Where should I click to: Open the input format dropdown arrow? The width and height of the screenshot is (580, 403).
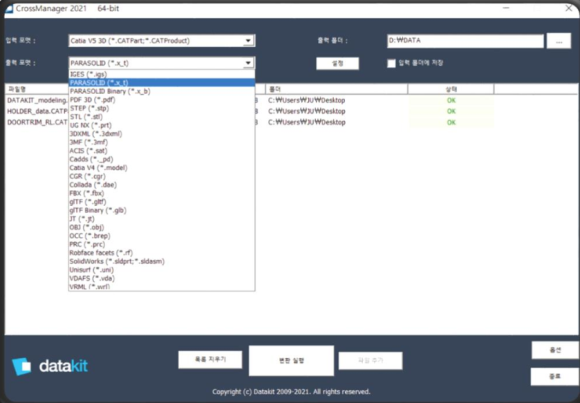pos(248,41)
